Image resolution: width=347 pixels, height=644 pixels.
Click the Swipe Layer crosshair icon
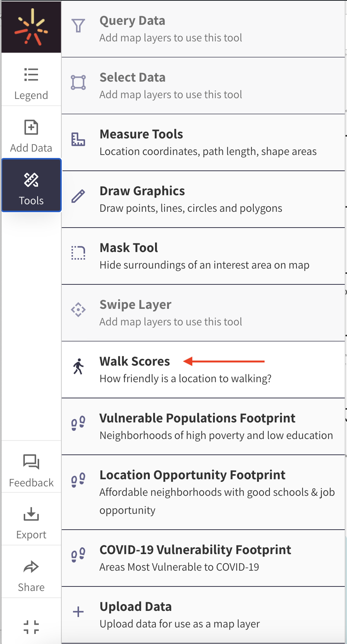[78, 309]
